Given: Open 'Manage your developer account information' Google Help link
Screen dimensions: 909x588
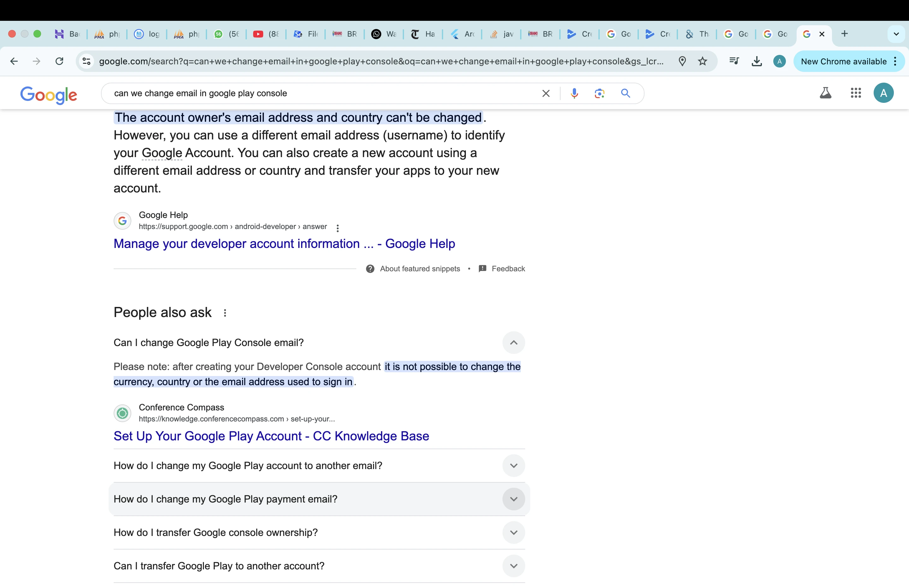Looking at the screenshot, I should (x=284, y=244).
